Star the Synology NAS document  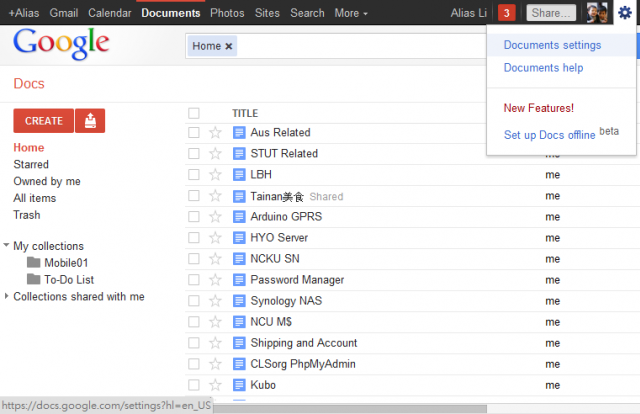pyautogui.click(x=215, y=301)
